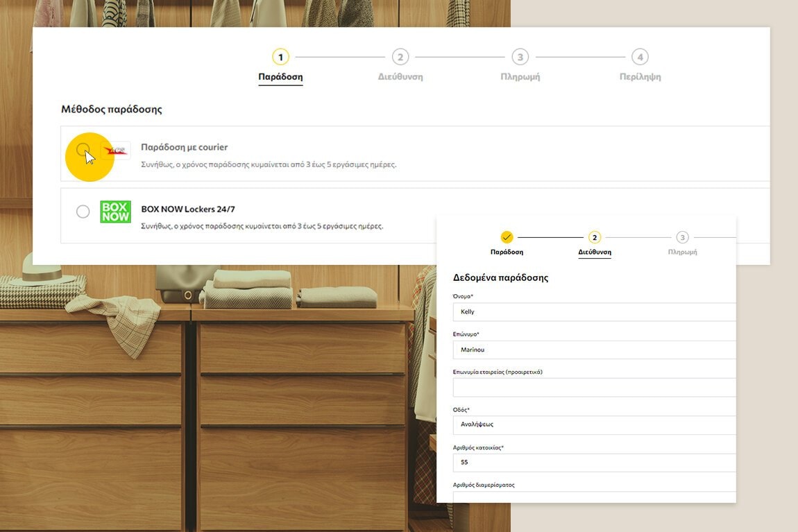The width and height of the screenshot is (798, 532).
Task: Focus the empty Επωνυμία εταιρείας field
Action: 594,387
